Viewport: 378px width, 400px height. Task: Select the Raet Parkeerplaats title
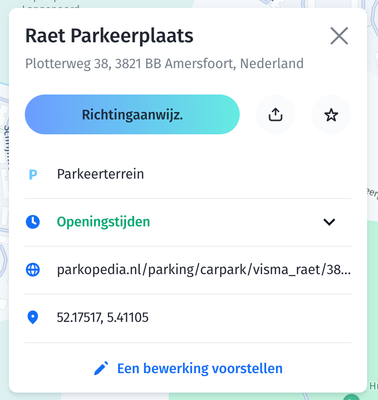click(x=109, y=36)
